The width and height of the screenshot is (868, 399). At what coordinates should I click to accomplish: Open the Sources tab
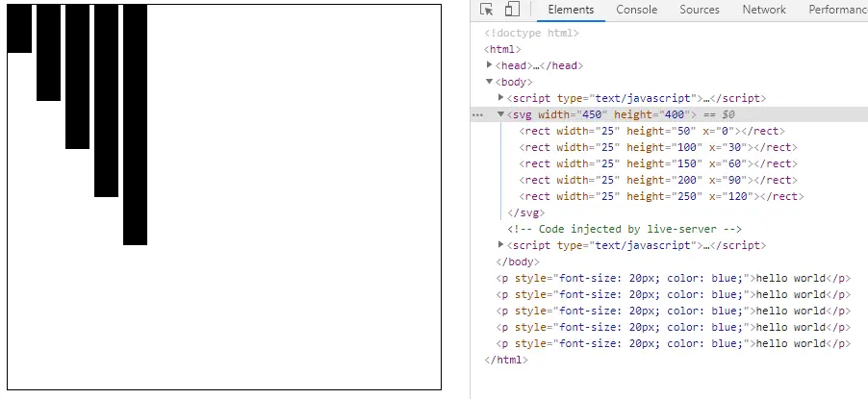(x=700, y=10)
